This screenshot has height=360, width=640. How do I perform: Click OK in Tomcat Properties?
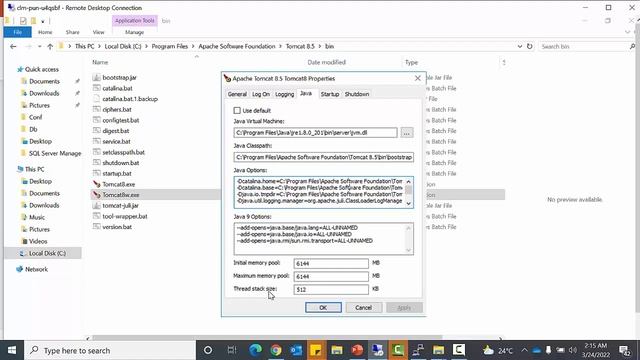tap(323, 307)
